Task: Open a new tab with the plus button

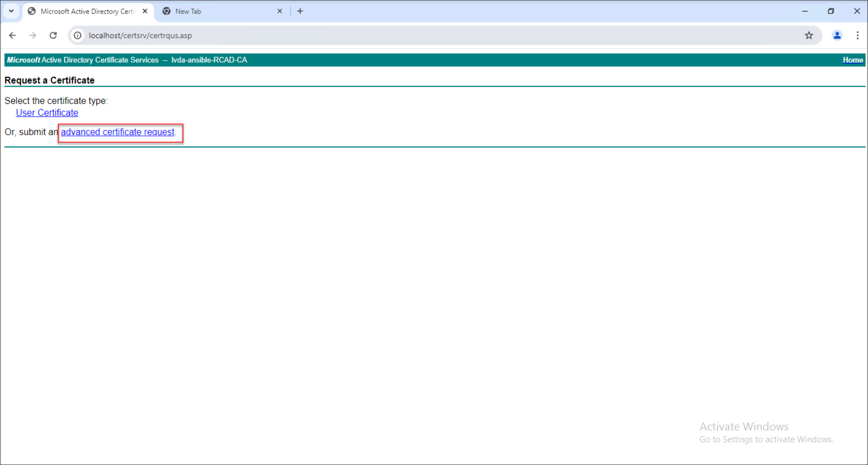Action: 300,11
